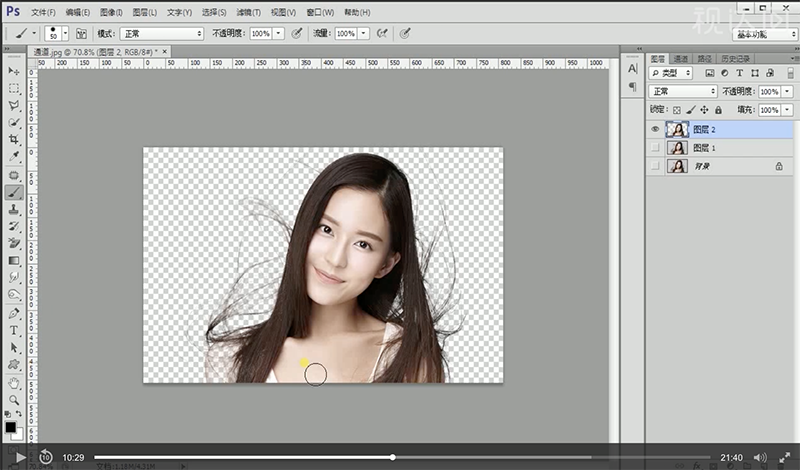Open layer 不透明度 dropdown arrow
The height and width of the screenshot is (470, 800).
point(787,91)
